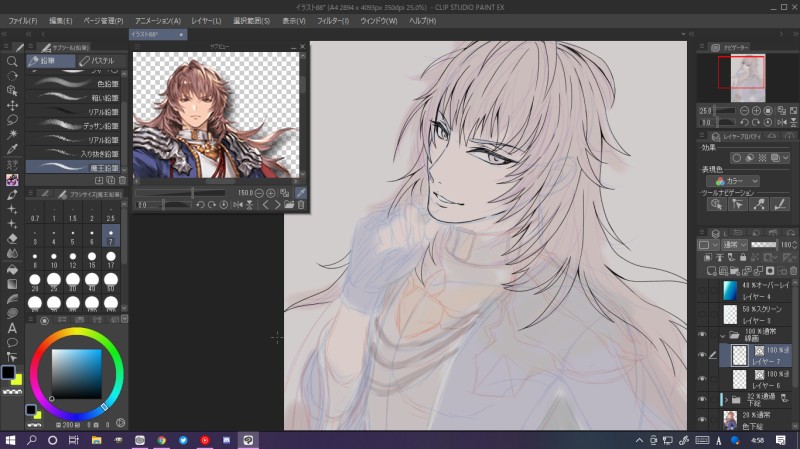Hide layer 6 via eye icon
The image size is (800, 449).
click(702, 379)
